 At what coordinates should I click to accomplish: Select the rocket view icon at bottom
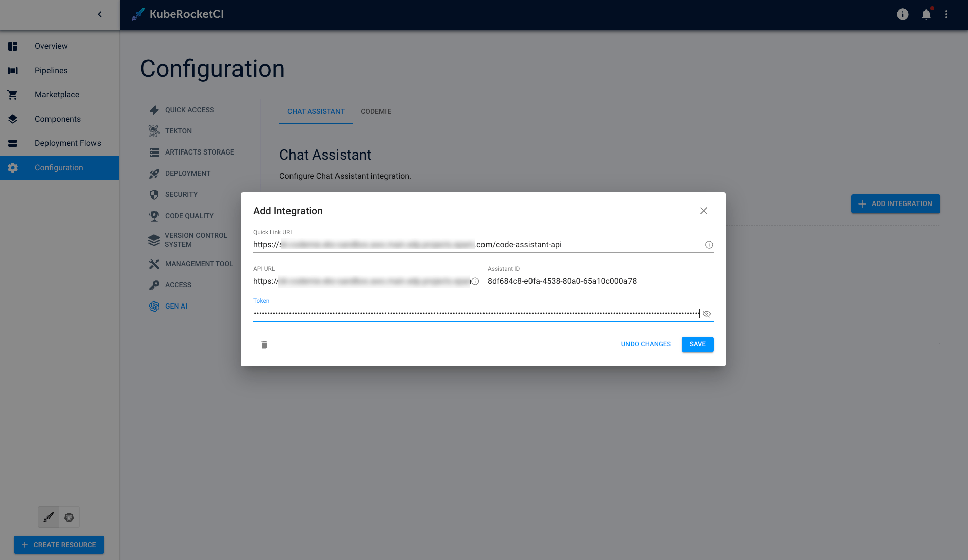point(49,517)
